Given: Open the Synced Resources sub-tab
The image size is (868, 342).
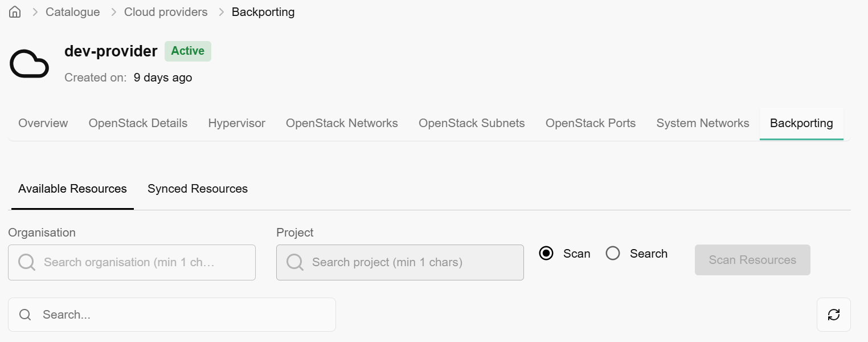Looking at the screenshot, I should tap(198, 189).
